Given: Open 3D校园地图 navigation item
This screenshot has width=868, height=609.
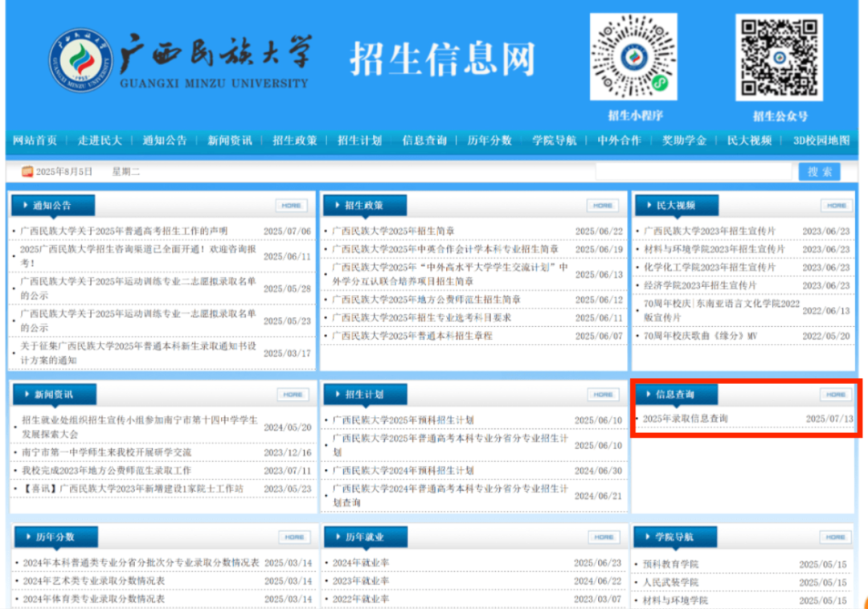Looking at the screenshot, I should [x=821, y=141].
